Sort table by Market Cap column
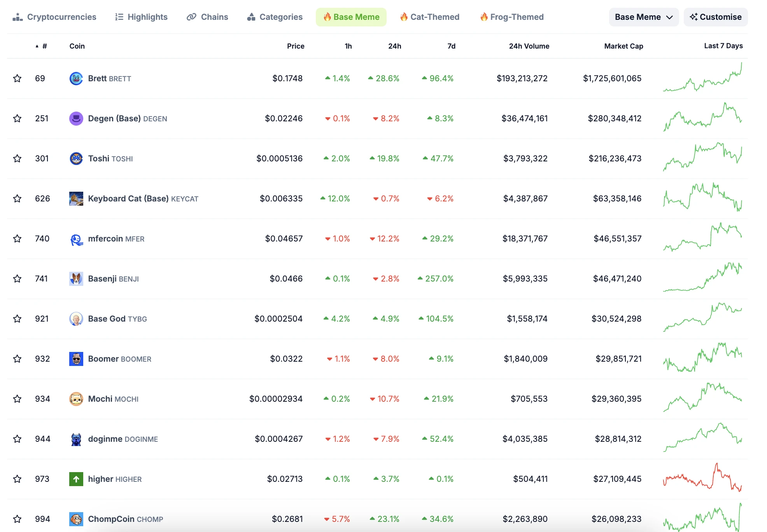The height and width of the screenshot is (532, 767). point(623,46)
